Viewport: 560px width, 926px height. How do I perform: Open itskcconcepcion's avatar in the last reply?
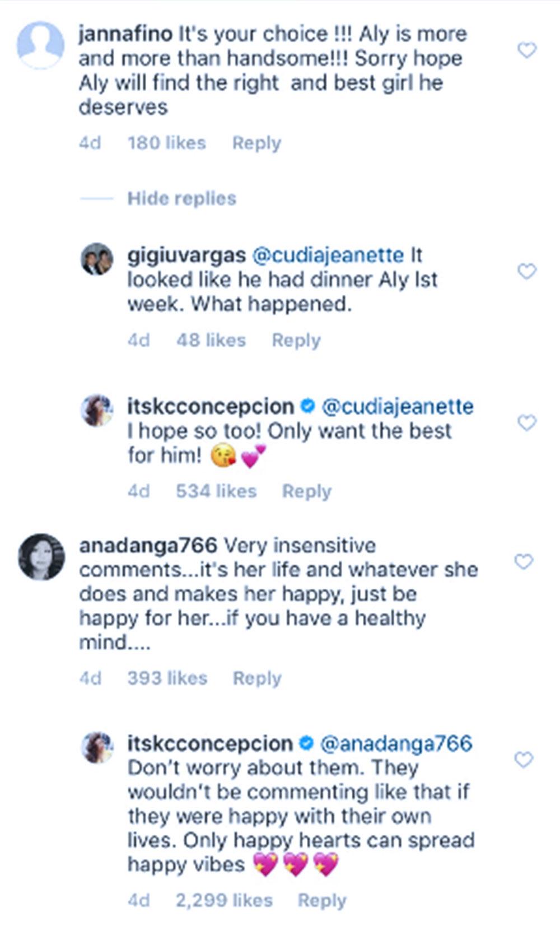click(x=97, y=747)
